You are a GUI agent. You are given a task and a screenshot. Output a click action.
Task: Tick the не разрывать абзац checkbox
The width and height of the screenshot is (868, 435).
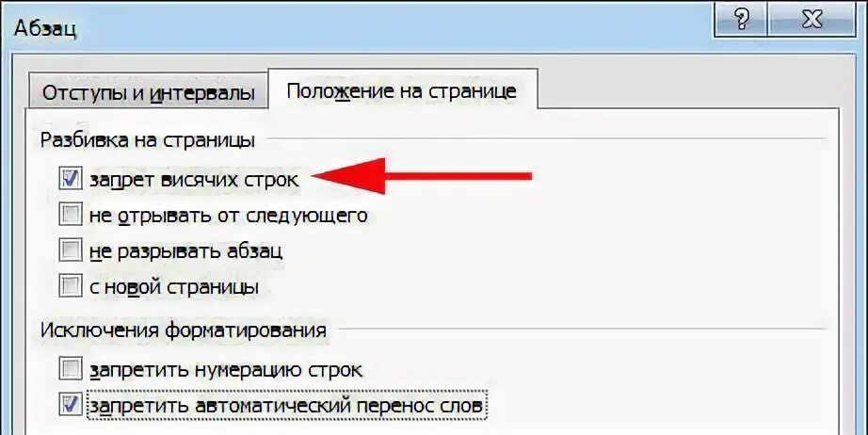point(71,250)
